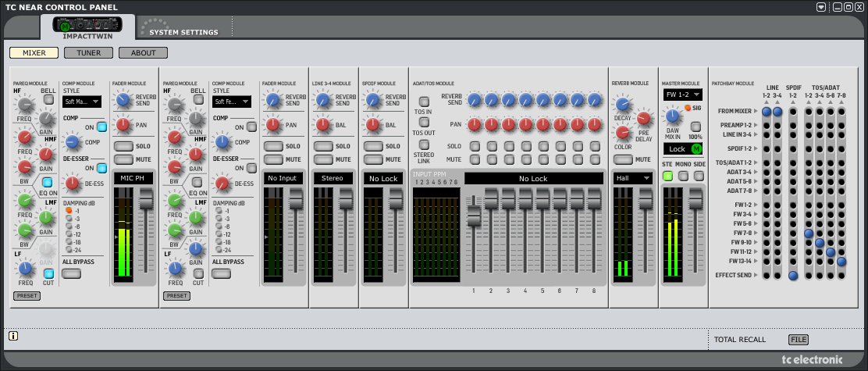Click the TOTAL RECALL FILE button
This screenshot has width=868, height=371.
pyautogui.click(x=799, y=340)
